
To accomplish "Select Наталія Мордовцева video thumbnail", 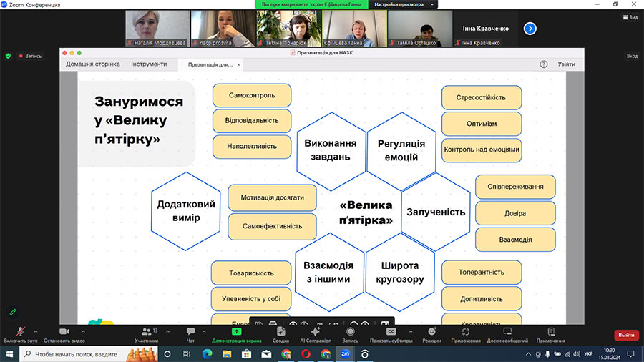I will click(157, 29).
